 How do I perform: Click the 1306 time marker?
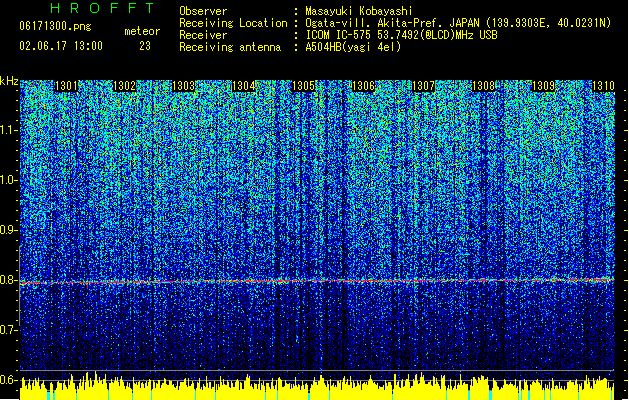coord(363,86)
